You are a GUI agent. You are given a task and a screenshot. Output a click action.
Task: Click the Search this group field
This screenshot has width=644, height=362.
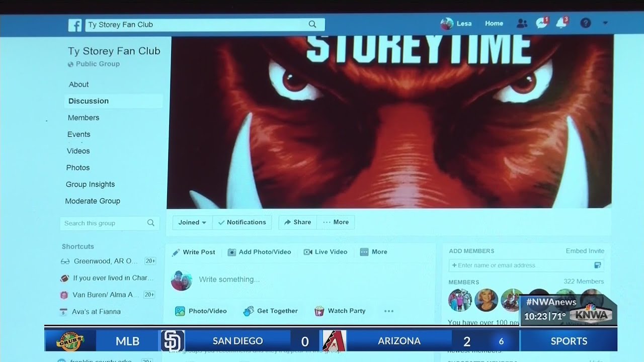click(x=110, y=223)
